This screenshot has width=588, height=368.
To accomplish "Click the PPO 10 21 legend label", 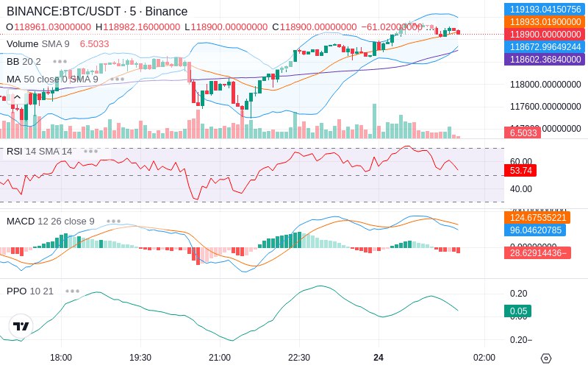I will coord(30,291).
